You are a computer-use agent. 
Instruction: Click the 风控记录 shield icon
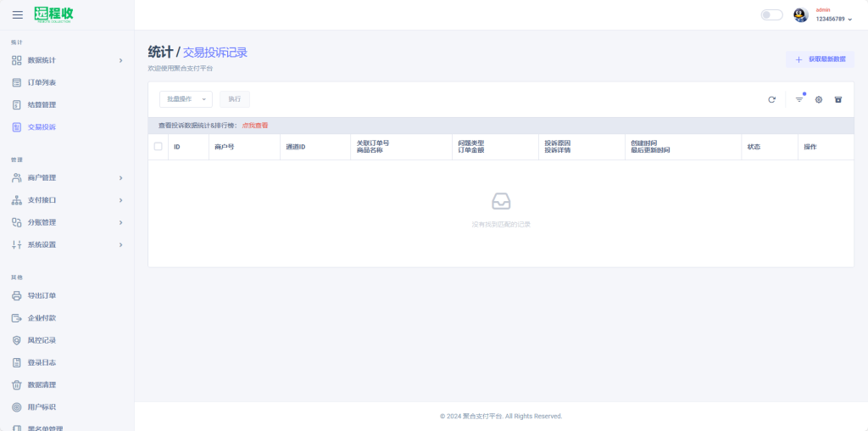click(17, 340)
